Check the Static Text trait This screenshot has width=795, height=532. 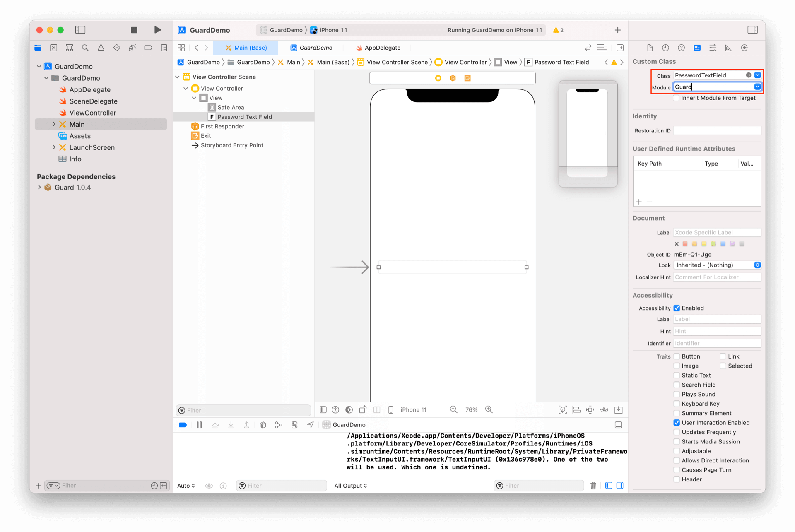677,375
